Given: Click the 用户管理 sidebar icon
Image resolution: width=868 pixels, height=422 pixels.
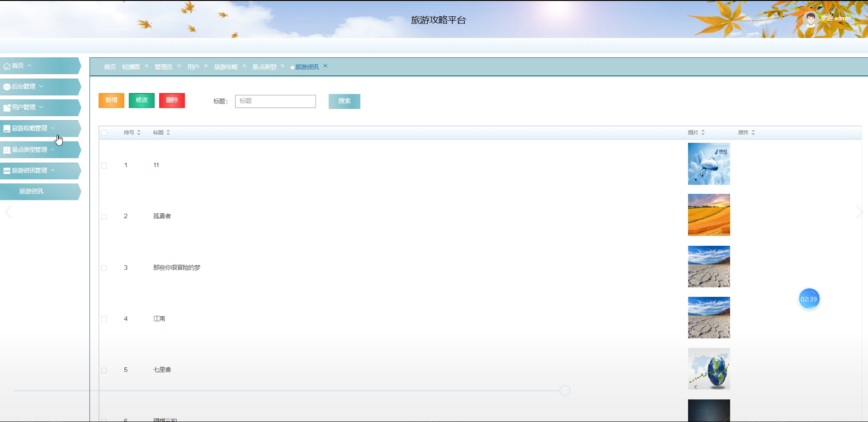Looking at the screenshot, I should (x=7, y=108).
